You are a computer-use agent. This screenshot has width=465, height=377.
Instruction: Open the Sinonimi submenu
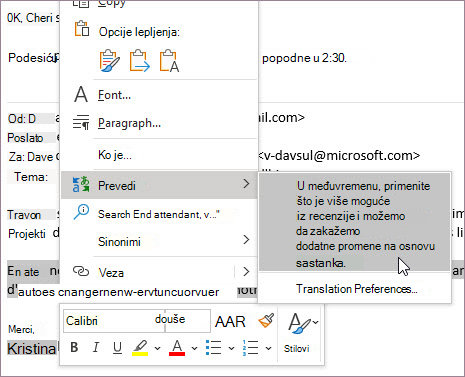point(159,241)
